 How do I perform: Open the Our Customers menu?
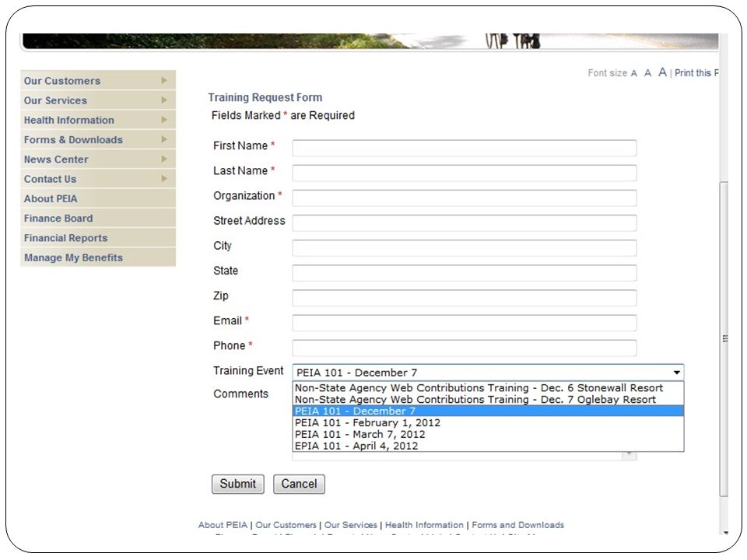[x=98, y=80]
